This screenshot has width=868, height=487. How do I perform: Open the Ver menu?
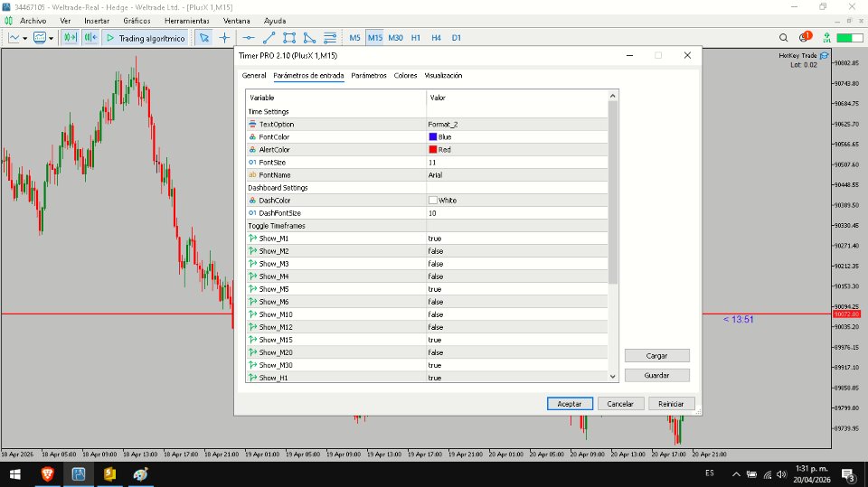[x=65, y=21]
